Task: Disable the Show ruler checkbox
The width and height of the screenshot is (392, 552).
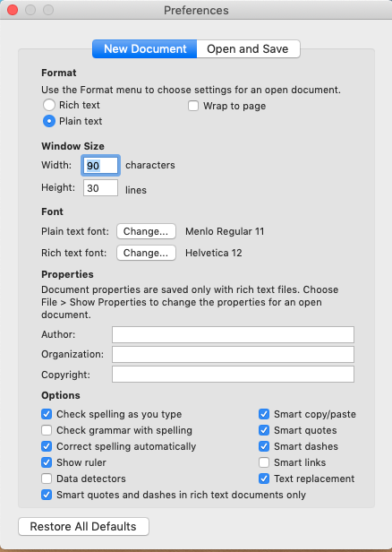Action: (x=47, y=462)
